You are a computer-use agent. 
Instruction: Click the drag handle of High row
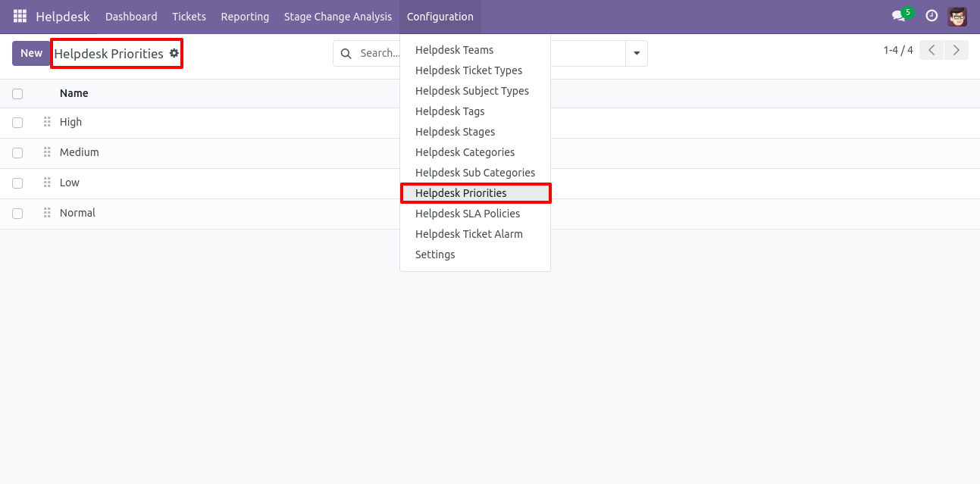click(47, 122)
